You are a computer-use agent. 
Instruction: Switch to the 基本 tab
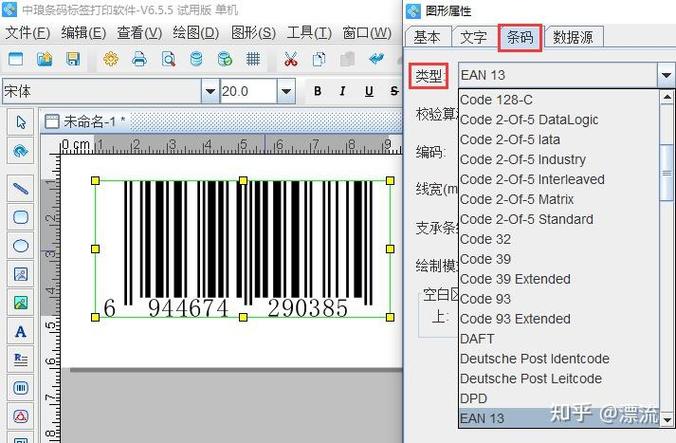pyautogui.click(x=427, y=37)
